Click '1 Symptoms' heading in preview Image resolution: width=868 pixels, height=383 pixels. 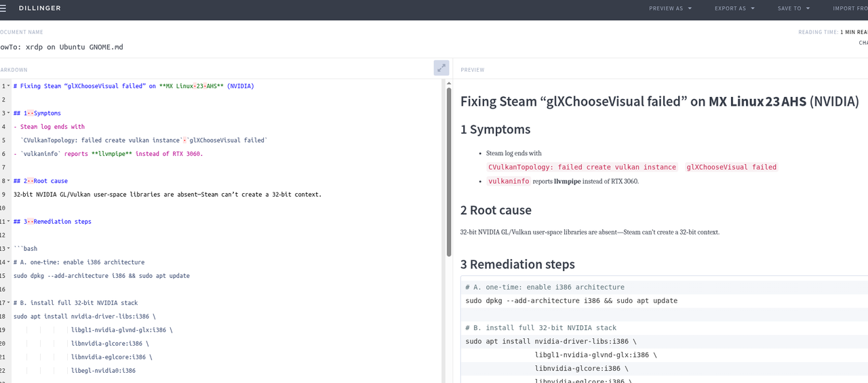coord(495,129)
